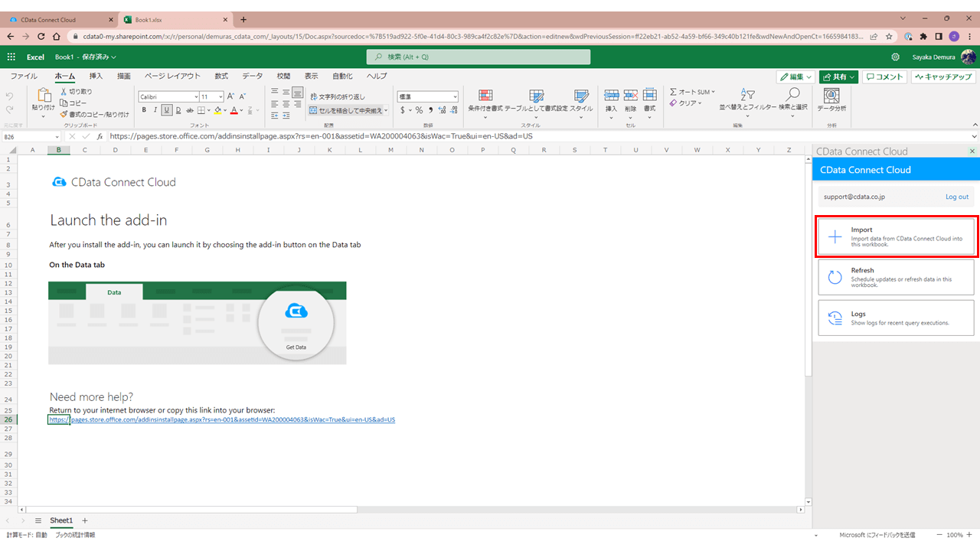
Task: Toggle strikethrough formatting
Action: coord(189,110)
